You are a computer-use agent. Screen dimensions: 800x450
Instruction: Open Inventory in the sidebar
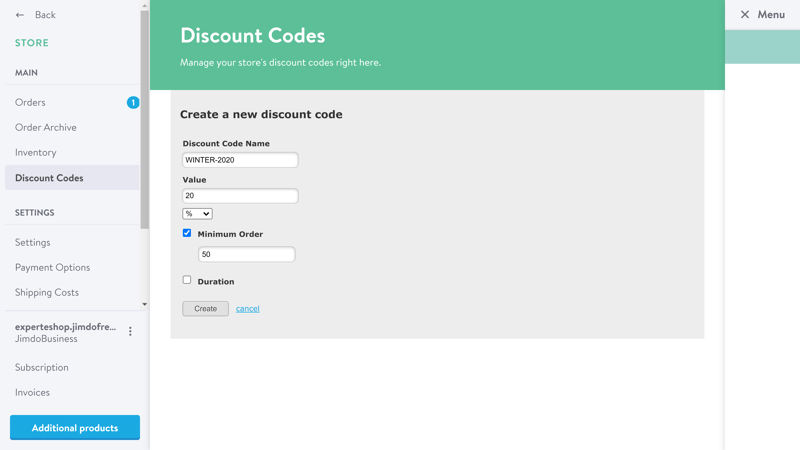coord(36,153)
